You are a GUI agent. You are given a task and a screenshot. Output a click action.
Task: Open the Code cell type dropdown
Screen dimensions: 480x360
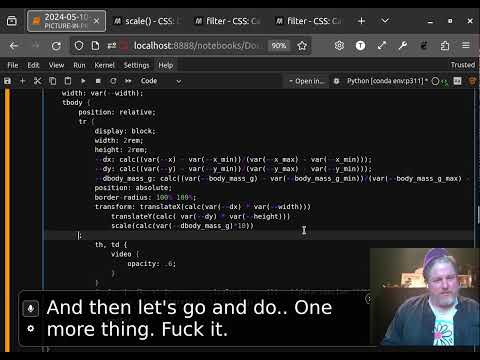161,81
